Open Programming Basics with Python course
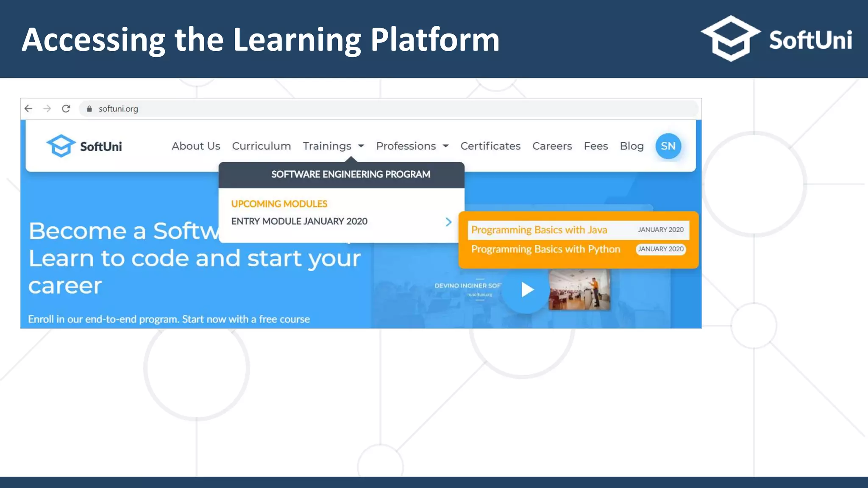 (545, 249)
